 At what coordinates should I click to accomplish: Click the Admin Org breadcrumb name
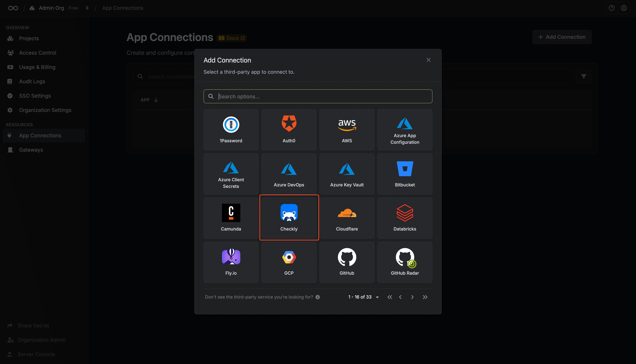pos(51,8)
